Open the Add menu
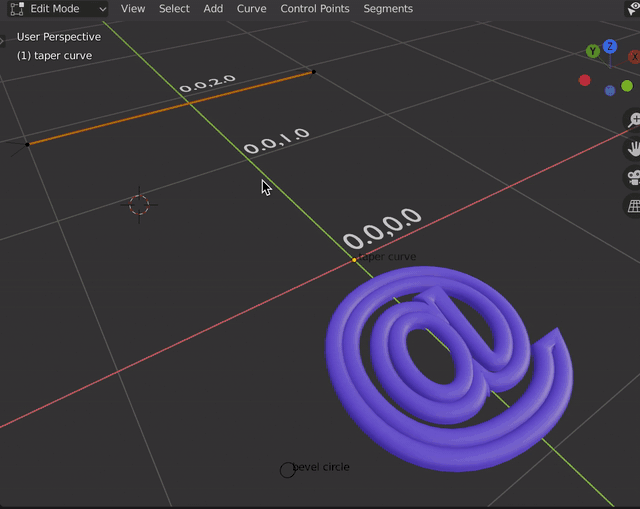Screen dimensions: 640x509 (213, 9)
